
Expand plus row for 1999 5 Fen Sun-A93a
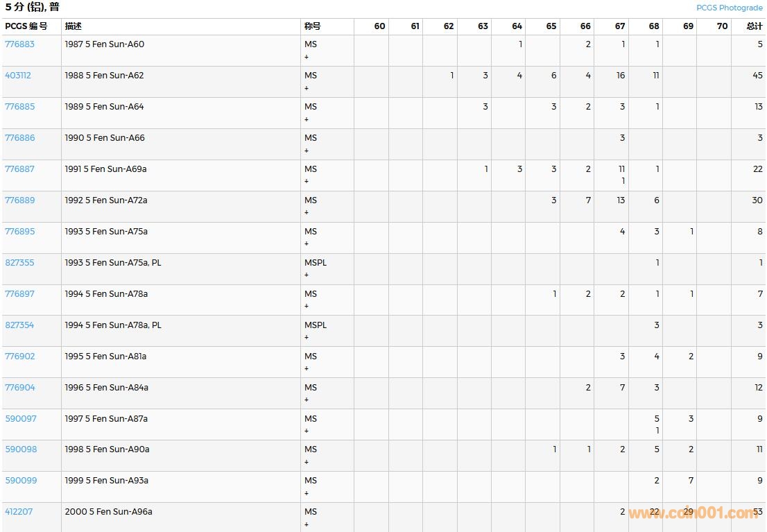(307, 493)
